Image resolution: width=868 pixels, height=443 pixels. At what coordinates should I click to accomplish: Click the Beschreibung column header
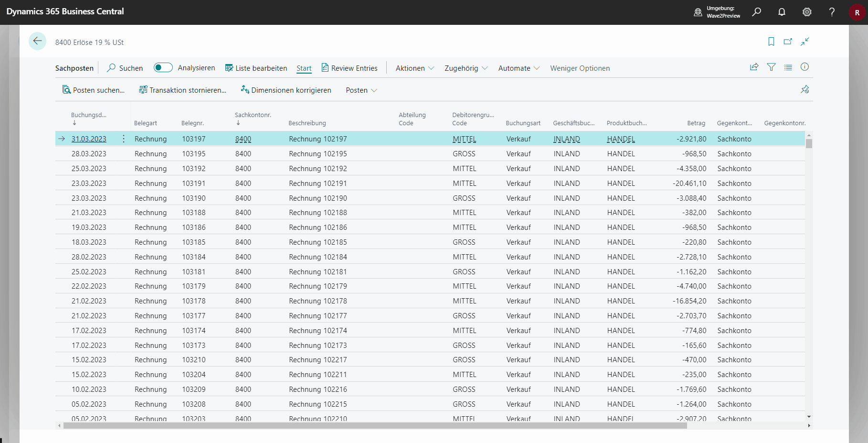pos(307,123)
